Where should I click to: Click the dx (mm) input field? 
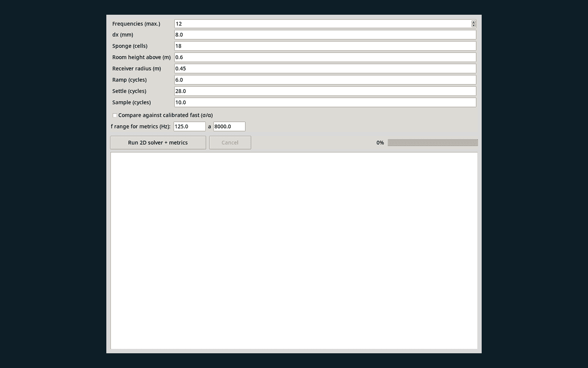point(325,35)
